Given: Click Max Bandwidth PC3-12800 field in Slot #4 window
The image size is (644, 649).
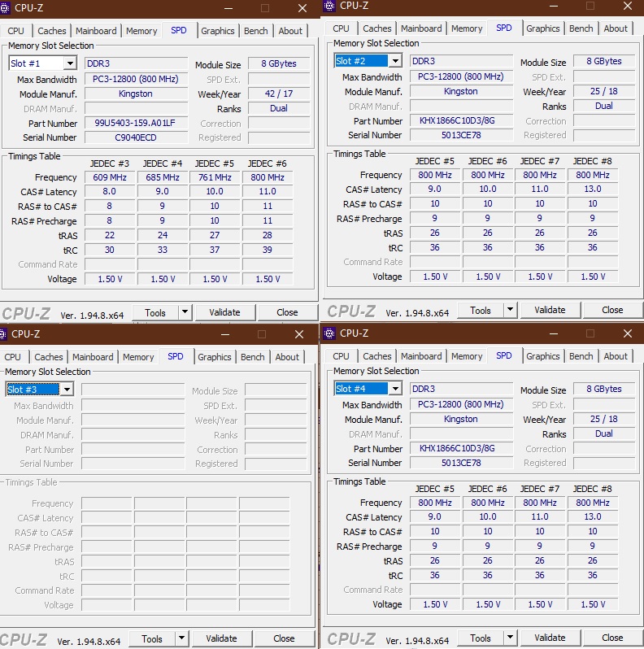Looking at the screenshot, I should (462, 404).
